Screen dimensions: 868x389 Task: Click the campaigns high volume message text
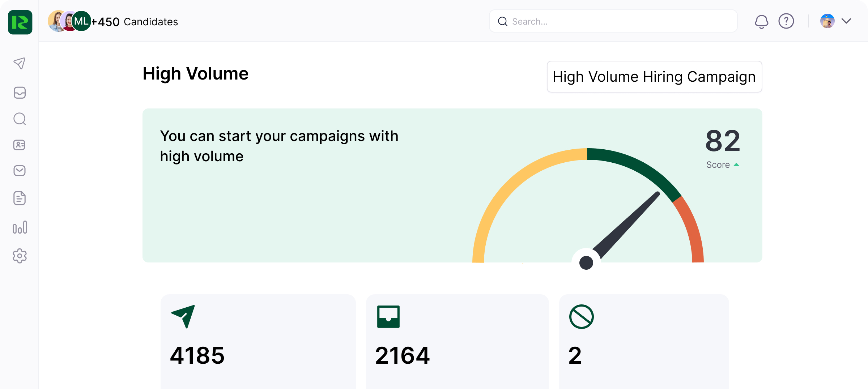point(279,146)
